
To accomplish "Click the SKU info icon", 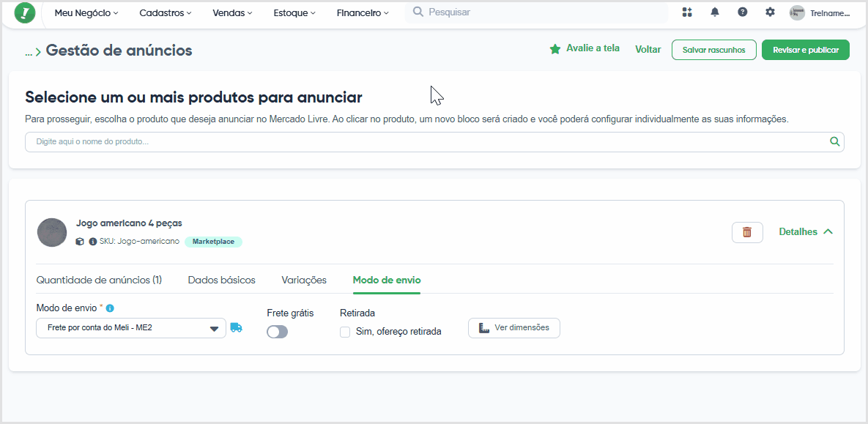I will (x=93, y=242).
